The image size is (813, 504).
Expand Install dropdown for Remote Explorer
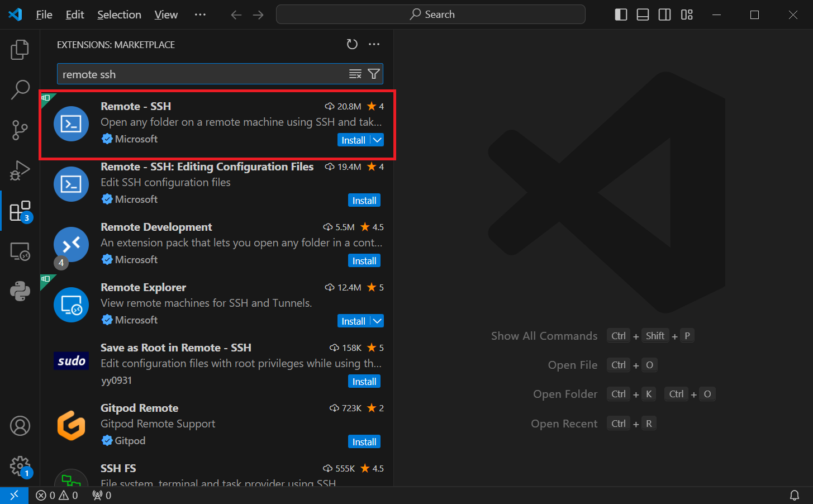[x=377, y=321]
